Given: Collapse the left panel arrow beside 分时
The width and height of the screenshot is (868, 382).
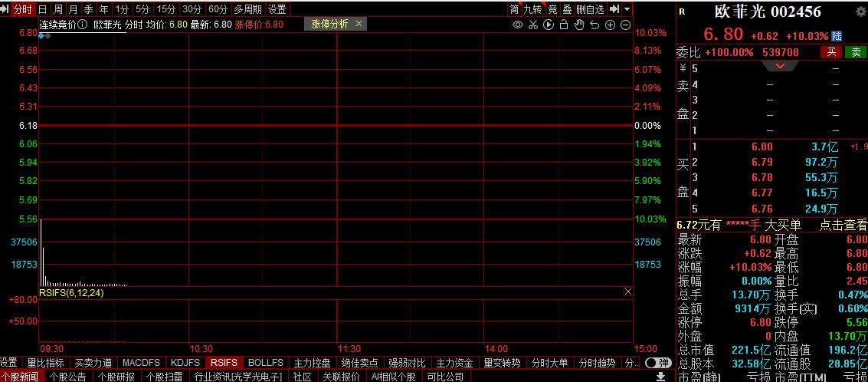Looking at the screenshot, I should [6, 9].
